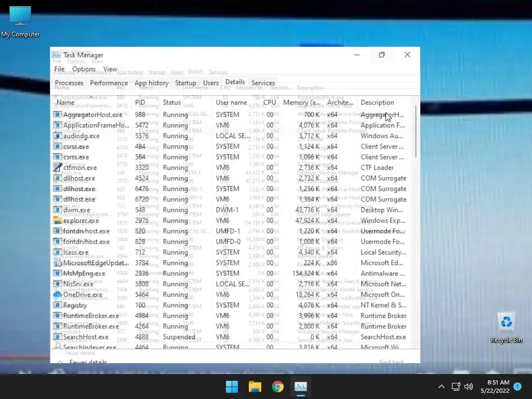Open the File menu
The width and height of the screenshot is (532, 399).
click(x=59, y=69)
